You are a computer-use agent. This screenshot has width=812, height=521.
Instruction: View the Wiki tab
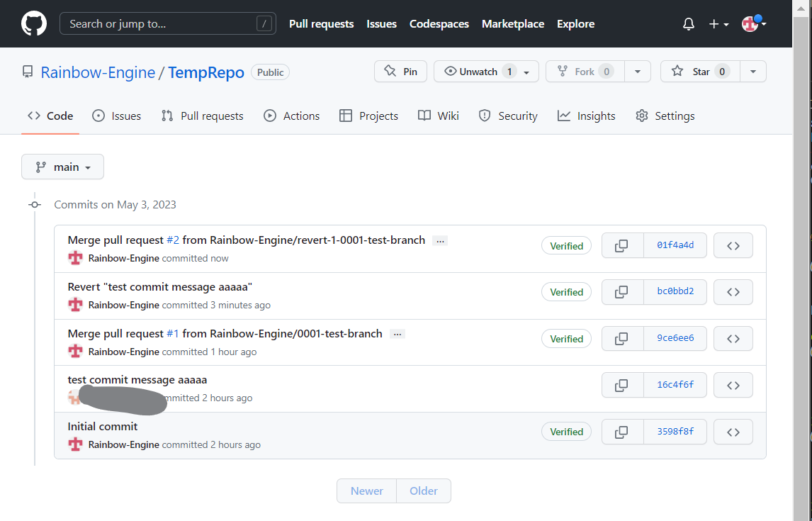pyautogui.click(x=439, y=116)
